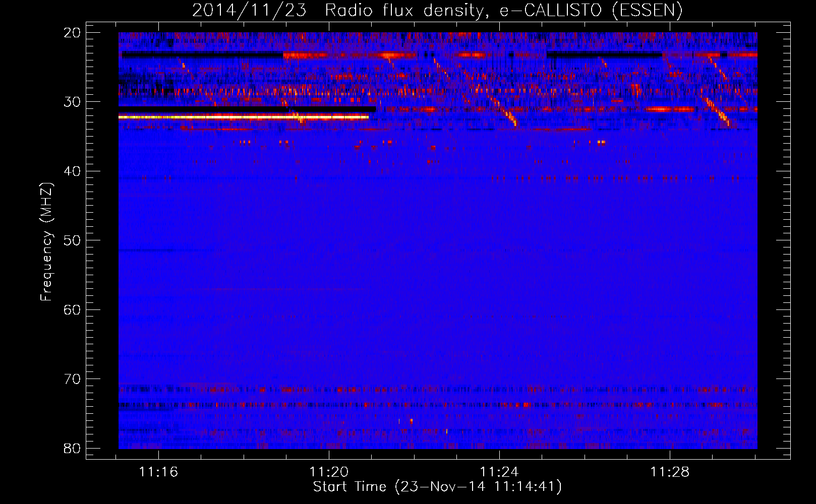Click the 'Frequency (MHZ)' axis label
The width and height of the screenshot is (816, 504).
pyautogui.click(x=46, y=242)
